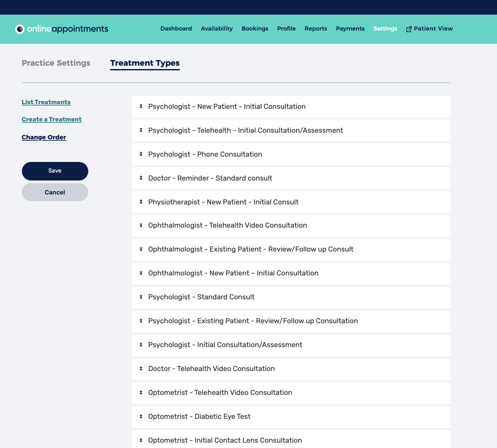497x448 pixels.
Task: Click the onlineappointments logo icon
Action: point(20,29)
